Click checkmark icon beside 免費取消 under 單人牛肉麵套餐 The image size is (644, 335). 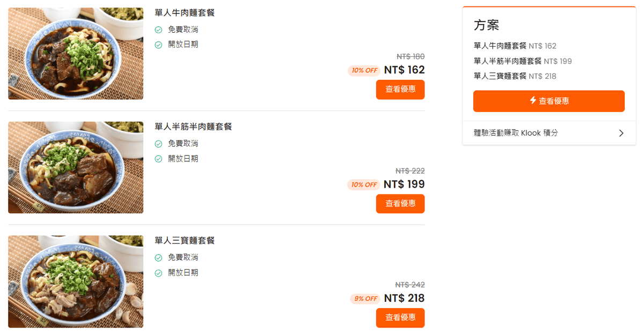pos(158,30)
